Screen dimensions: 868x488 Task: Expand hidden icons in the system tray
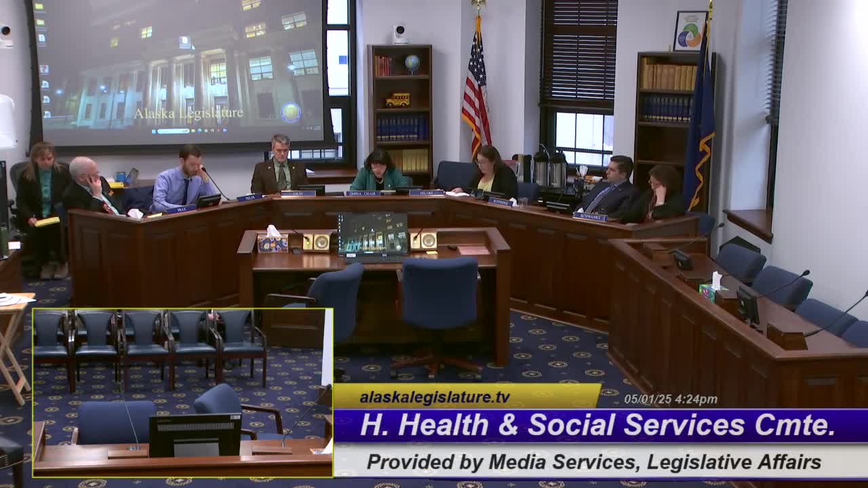click(304, 127)
